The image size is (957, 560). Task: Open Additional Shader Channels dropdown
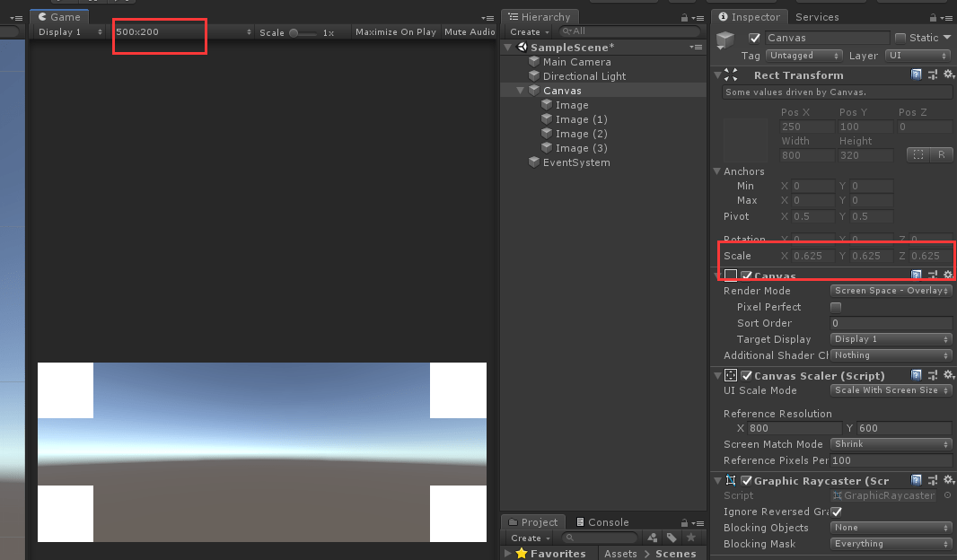pyautogui.click(x=891, y=355)
